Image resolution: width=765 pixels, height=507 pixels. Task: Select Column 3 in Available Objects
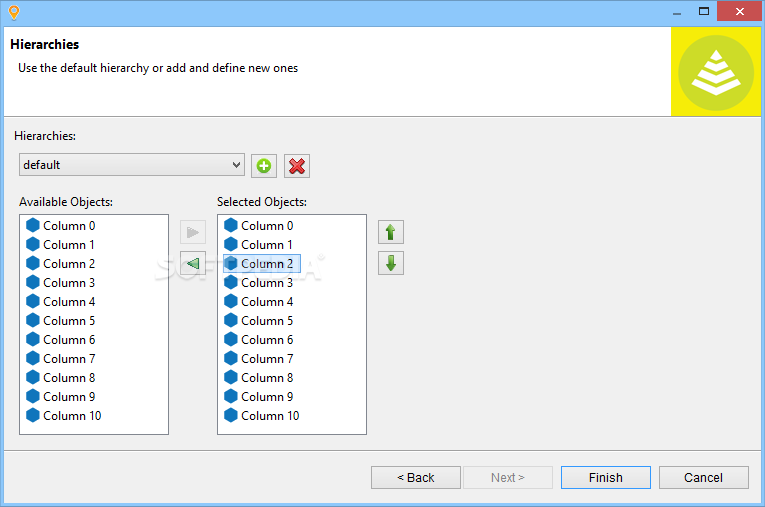coord(61,283)
